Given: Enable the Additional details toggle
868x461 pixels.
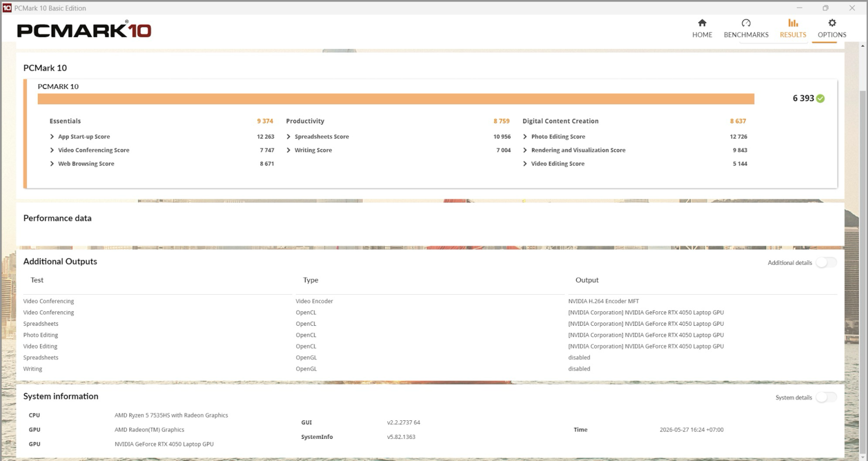Looking at the screenshot, I should point(826,263).
